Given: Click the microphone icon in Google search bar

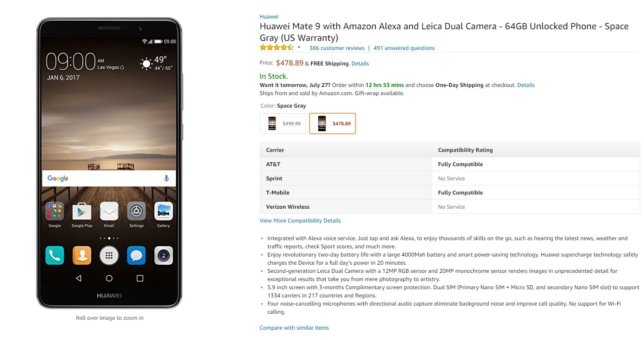Looking at the screenshot, I should [166, 179].
